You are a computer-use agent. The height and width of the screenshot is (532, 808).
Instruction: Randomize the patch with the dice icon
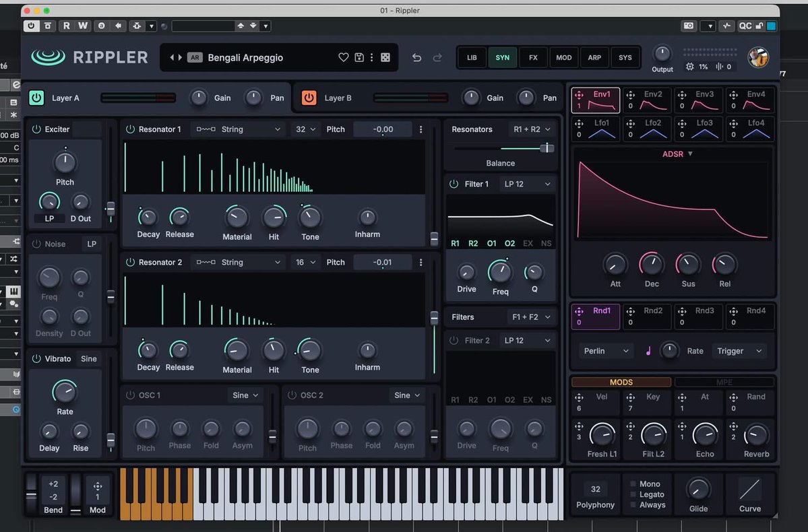[385, 58]
